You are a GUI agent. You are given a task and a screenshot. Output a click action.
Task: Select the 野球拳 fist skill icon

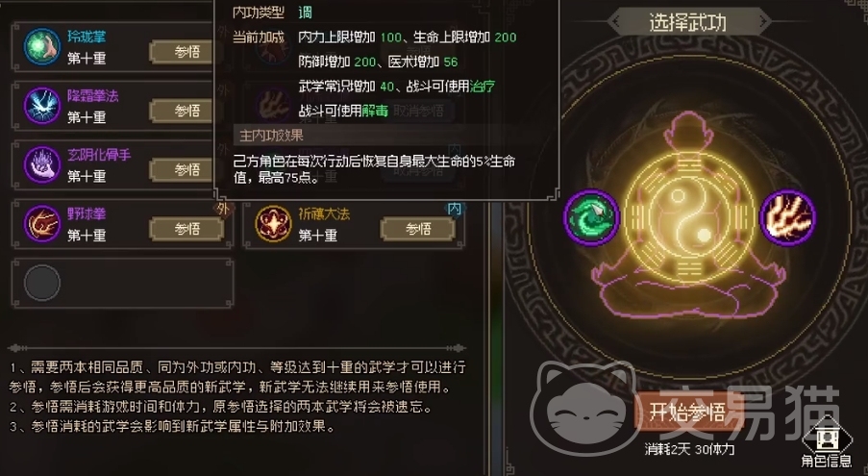click(x=41, y=224)
